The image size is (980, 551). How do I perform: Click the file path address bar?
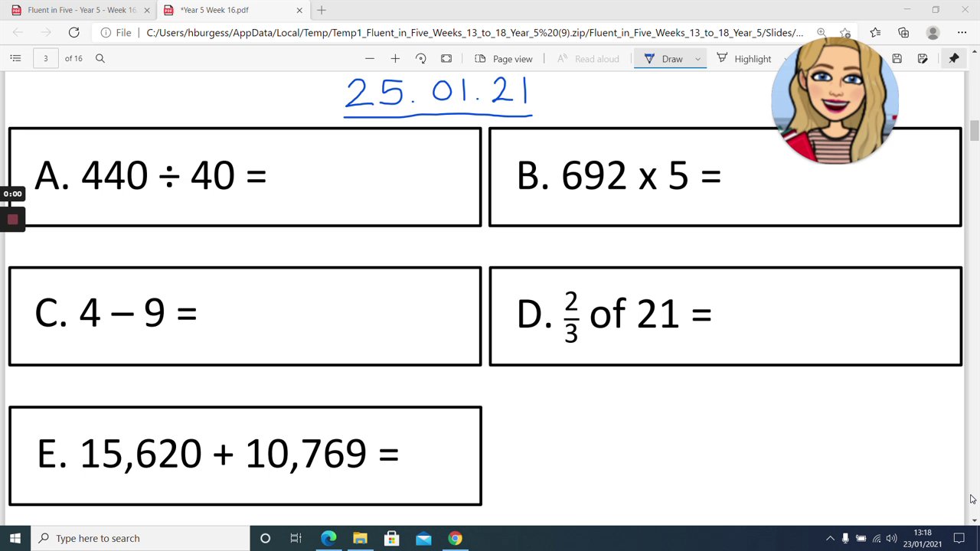(x=475, y=33)
